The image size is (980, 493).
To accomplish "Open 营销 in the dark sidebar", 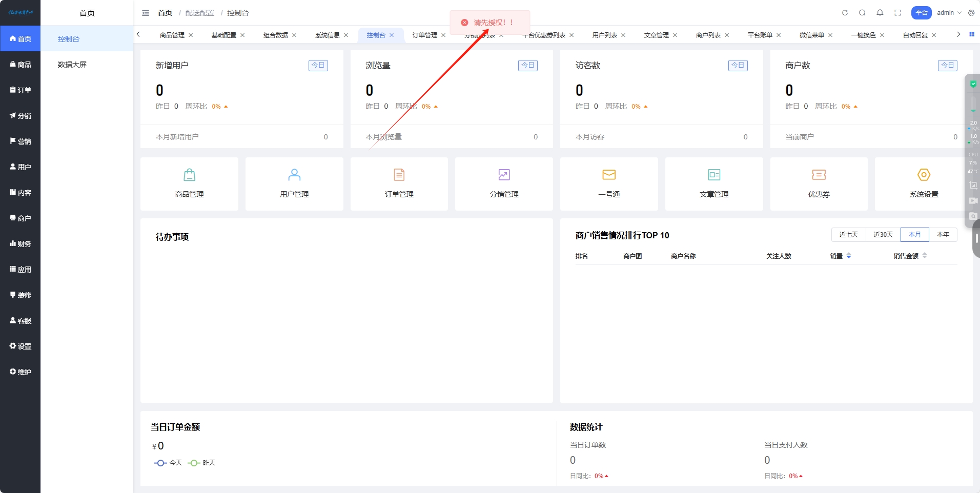I will (x=21, y=141).
